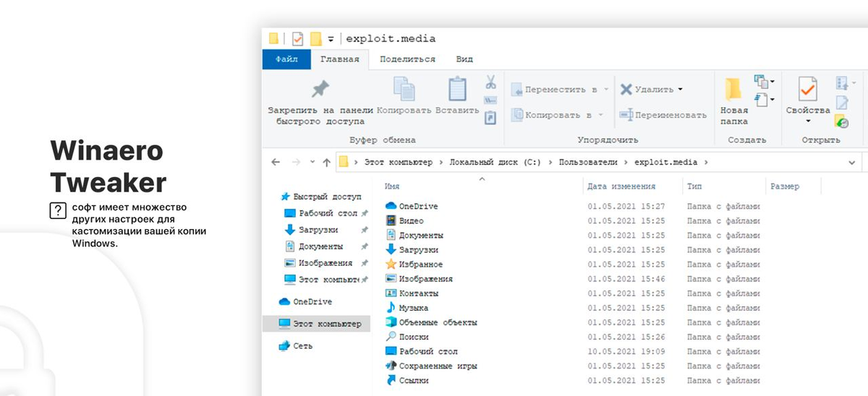Click the Edit icon in Открыть group
This screenshot has height=396, width=868.
(x=842, y=103)
